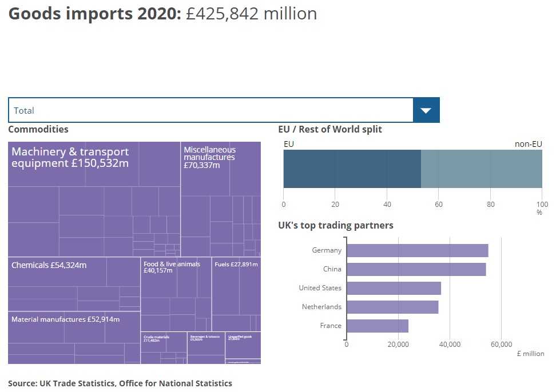Select the France bar in trading partners
The image size is (556, 392).
click(378, 326)
